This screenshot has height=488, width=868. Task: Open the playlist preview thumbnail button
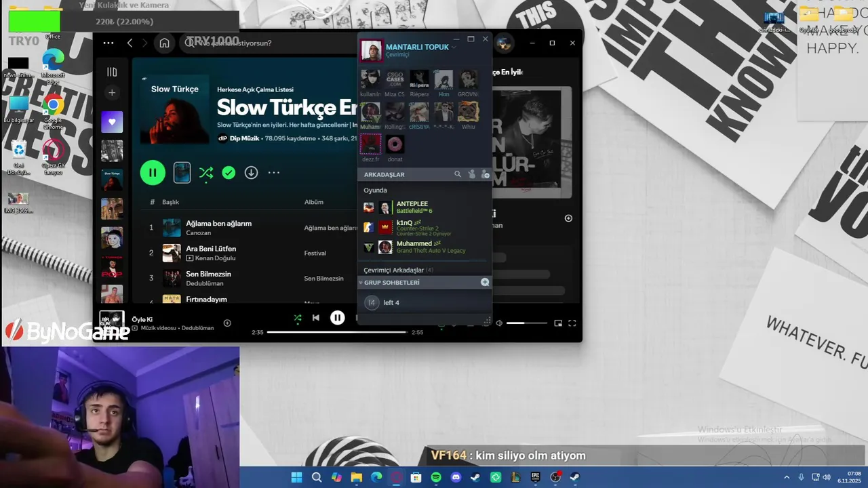tap(182, 173)
